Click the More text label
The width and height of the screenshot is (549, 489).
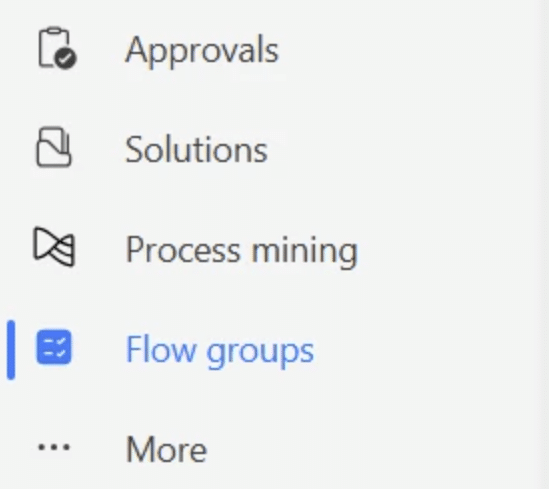point(166,449)
